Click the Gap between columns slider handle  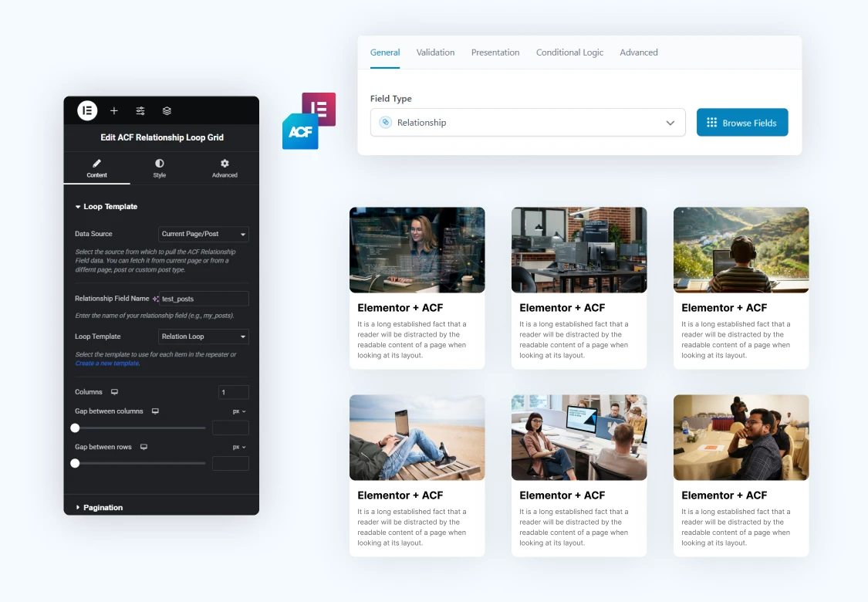tap(76, 428)
